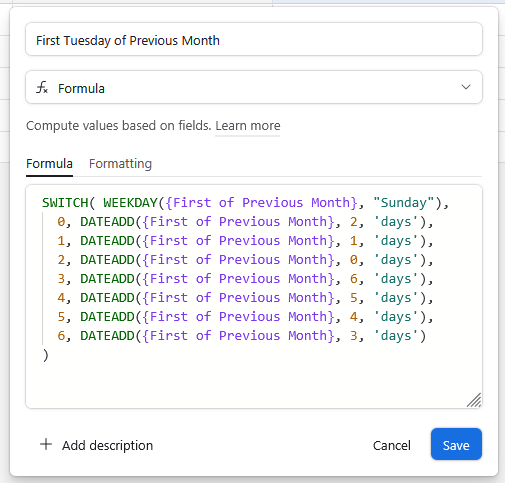Image resolution: width=505 pixels, height=483 pixels.
Task: Save the formula field
Action: coord(456,444)
